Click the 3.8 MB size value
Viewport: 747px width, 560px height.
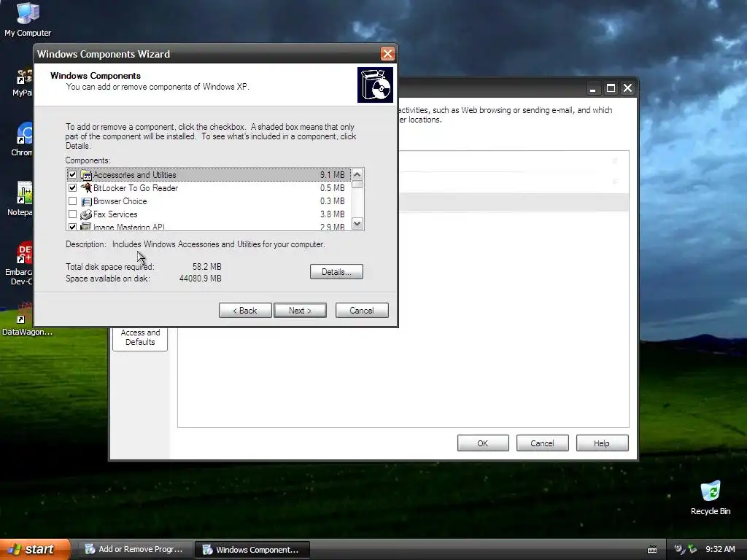[x=332, y=214]
